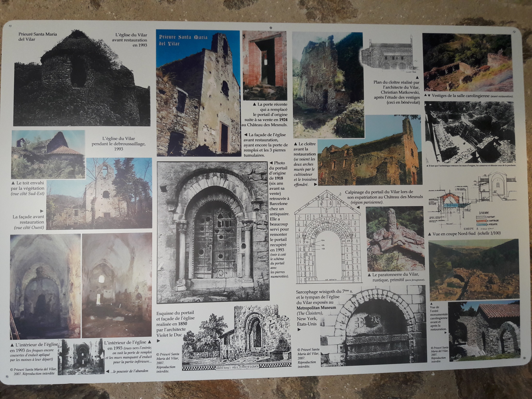Select the numbered portal stone diagram

328,237
